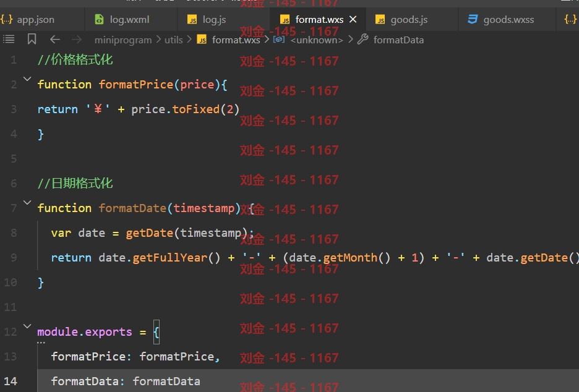Click the opening brace after module.exports =
The image size is (579, 392).
click(x=157, y=332)
